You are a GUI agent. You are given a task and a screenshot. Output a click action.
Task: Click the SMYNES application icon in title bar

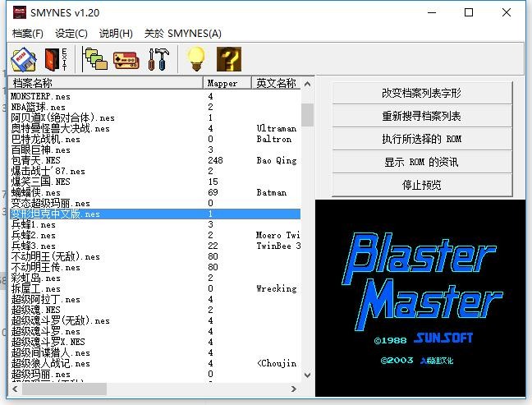pyautogui.click(x=20, y=13)
